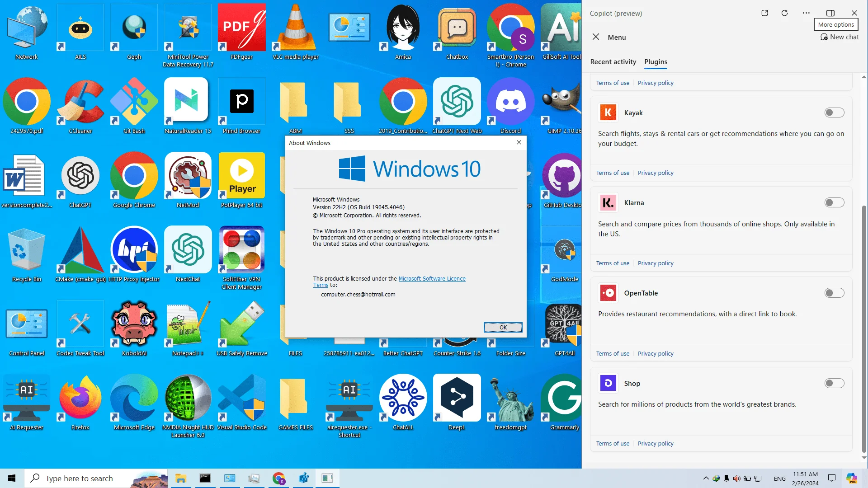868x488 pixels.
Task: Open Shop's Privacy policy link
Action: [x=656, y=444]
